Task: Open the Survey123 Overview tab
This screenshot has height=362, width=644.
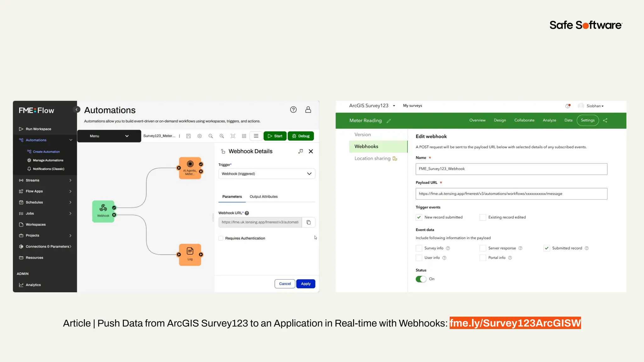Action: coord(477,120)
